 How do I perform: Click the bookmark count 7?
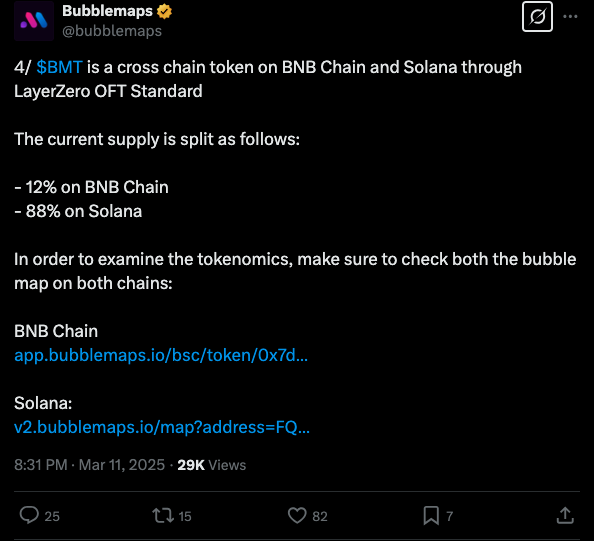coord(450,516)
